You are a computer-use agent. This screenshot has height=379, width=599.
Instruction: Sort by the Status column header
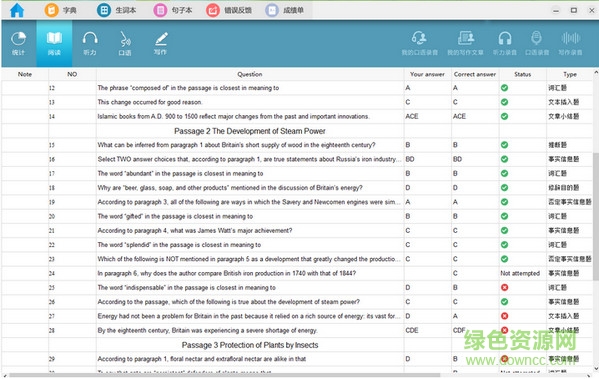pos(523,74)
